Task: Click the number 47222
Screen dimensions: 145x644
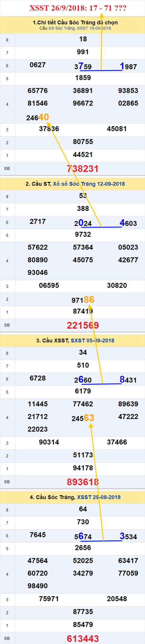Action: (128, 417)
